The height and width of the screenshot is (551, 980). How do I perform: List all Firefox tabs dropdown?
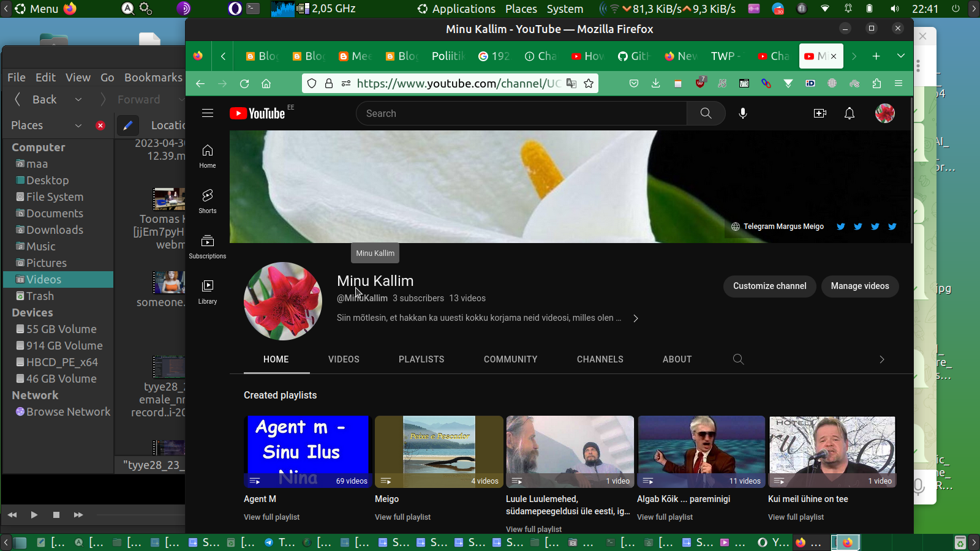(x=900, y=56)
